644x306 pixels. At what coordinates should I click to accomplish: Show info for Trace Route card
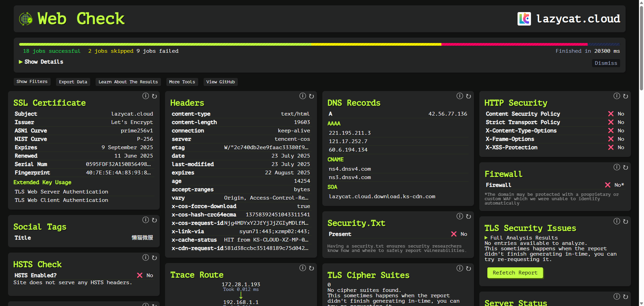point(303,268)
